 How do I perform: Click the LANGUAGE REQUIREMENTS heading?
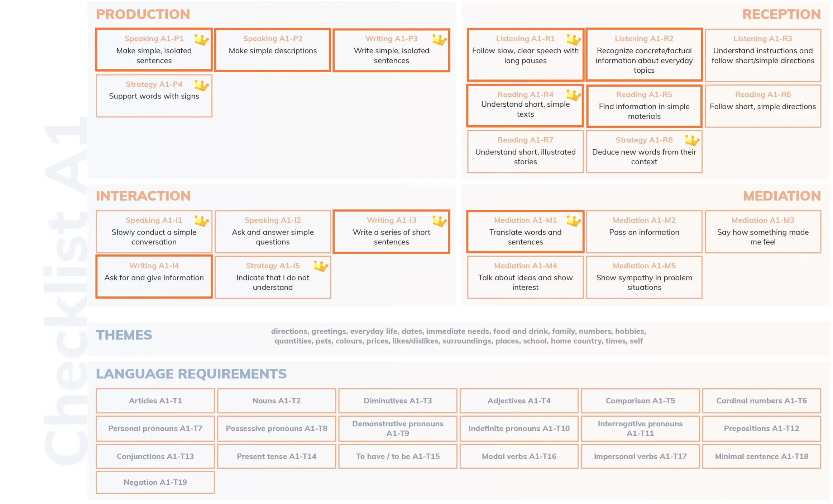click(191, 374)
